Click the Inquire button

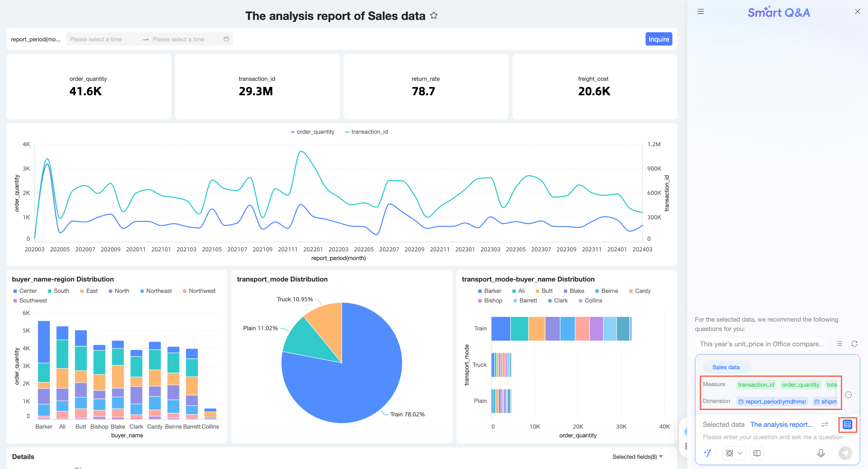(659, 39)
